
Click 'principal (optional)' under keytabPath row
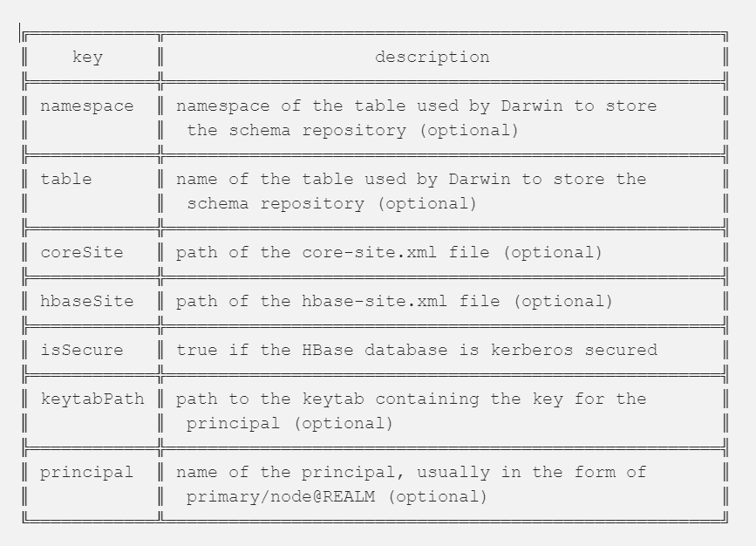[289, 424]
